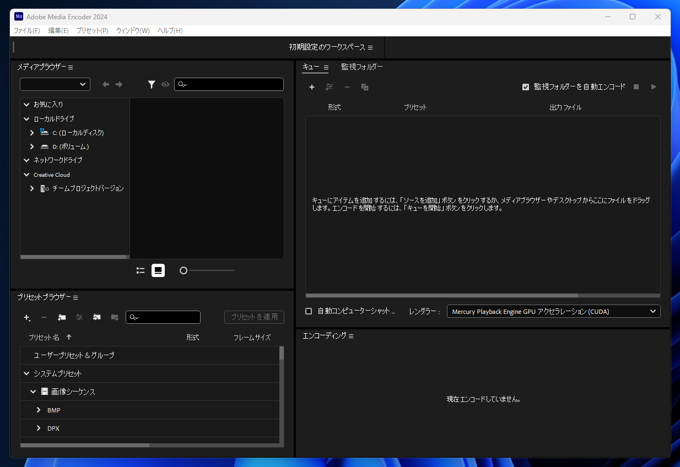
Task: Open the Queue panel menu icon
Action: click(326, 67)
